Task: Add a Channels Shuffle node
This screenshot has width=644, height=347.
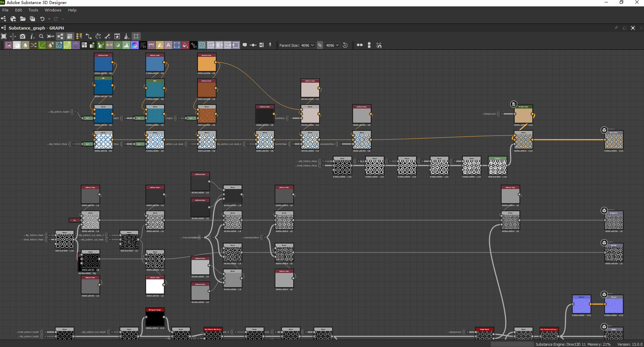Action: (x=33, y=45)
